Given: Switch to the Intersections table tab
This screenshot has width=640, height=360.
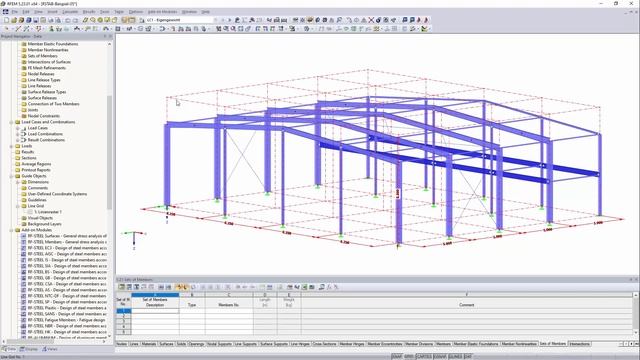Looking at the screenshot, I should 579,344.
